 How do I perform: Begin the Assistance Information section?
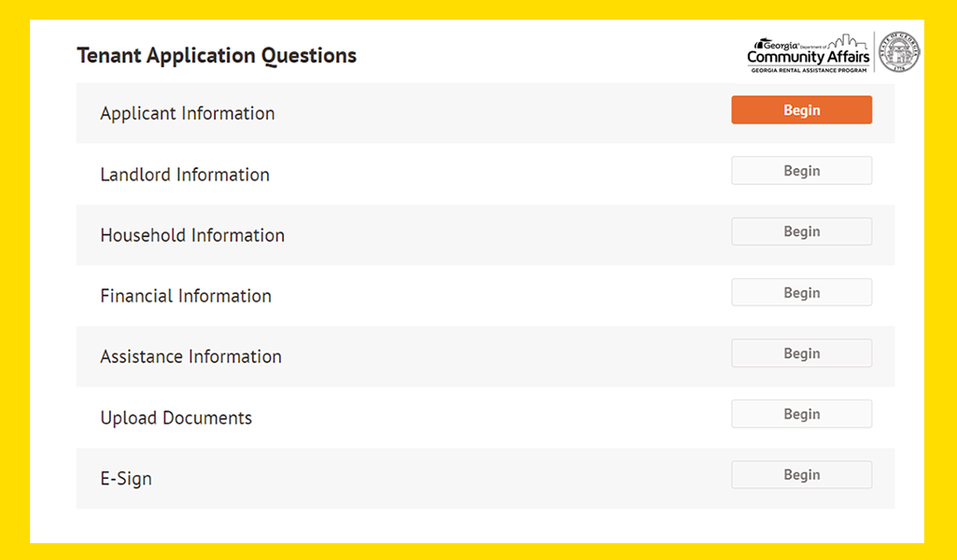click(x=801, y=353)
